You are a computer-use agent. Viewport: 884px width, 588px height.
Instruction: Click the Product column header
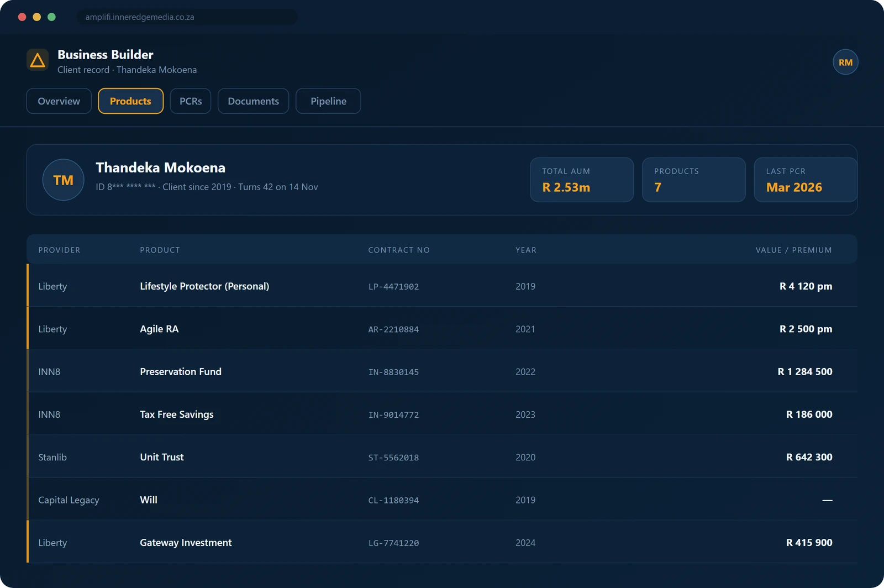(160, 250)
